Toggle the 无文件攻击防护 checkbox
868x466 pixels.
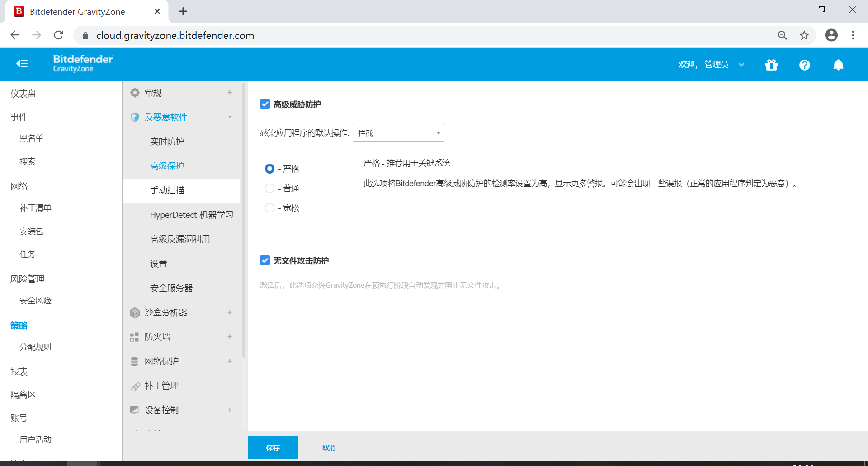click(265, 260)
